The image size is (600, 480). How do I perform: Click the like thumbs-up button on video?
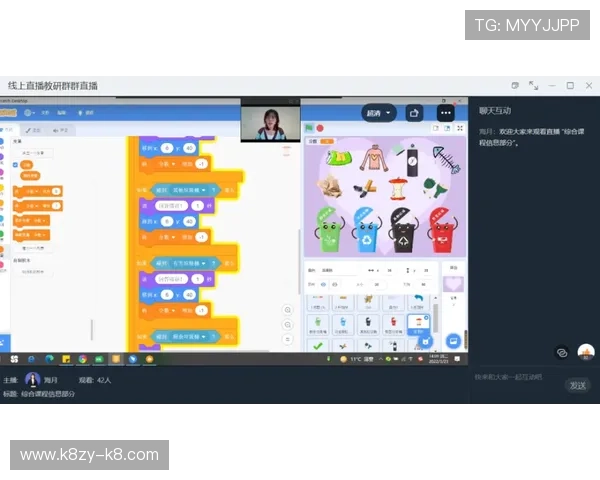(414, 113)
